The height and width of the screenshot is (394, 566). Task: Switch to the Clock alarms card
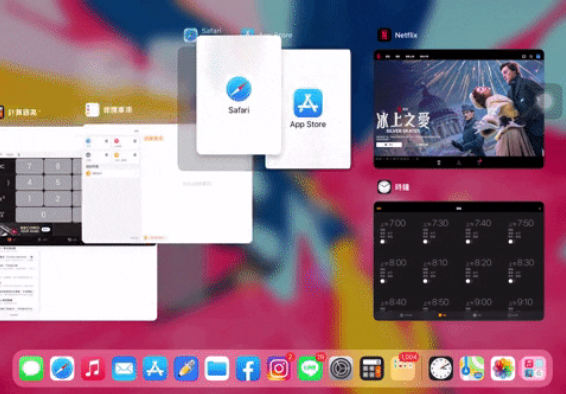point(458,261)
